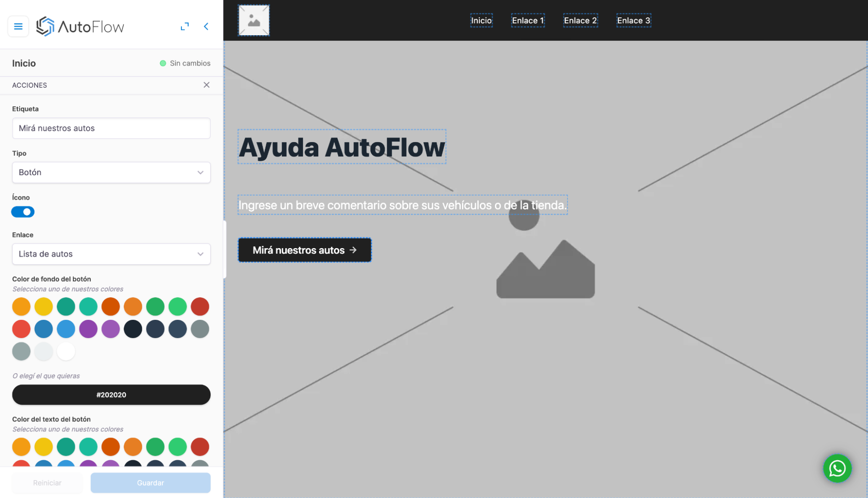The image size is (868, 498).
Task: Click arrow icon in Mirá nuestros autos button
Action: click(x=353, y=250)
